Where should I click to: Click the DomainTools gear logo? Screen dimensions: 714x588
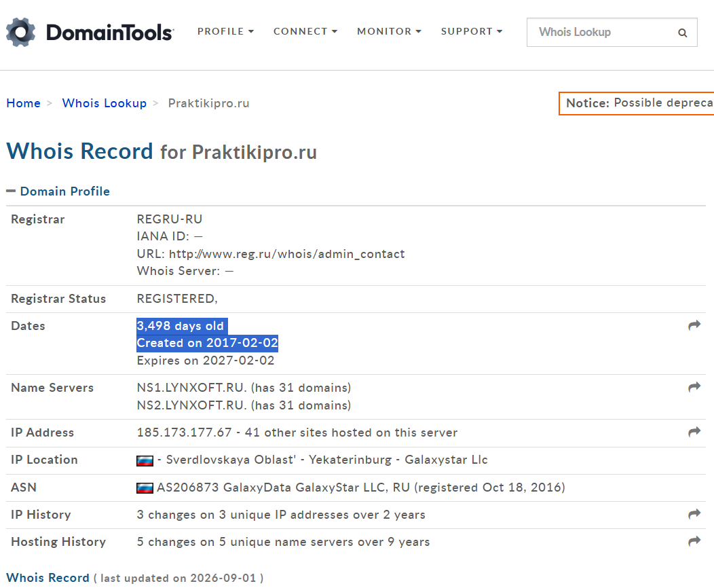(20, 32)
